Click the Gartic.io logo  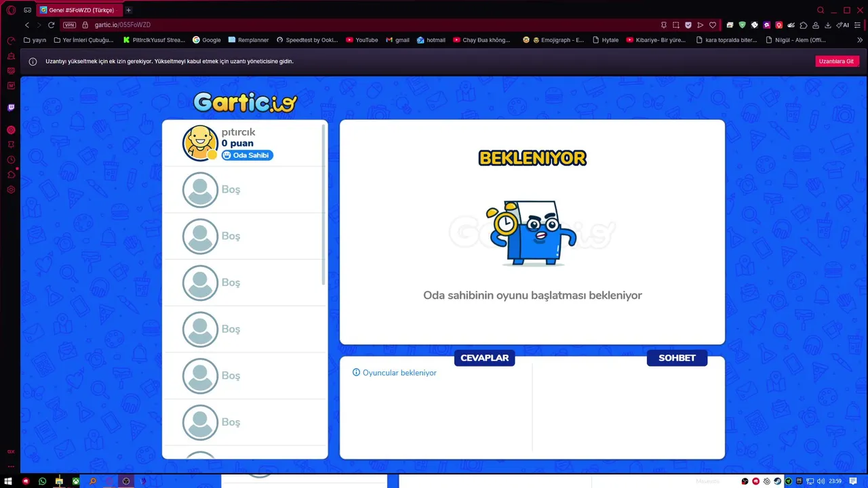pos(245,102)
